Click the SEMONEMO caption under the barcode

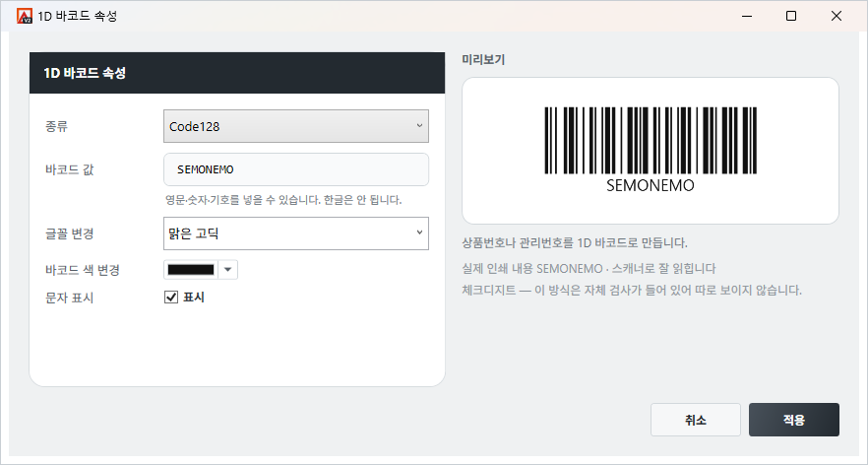pyautogui.click(x=651, y=185)
